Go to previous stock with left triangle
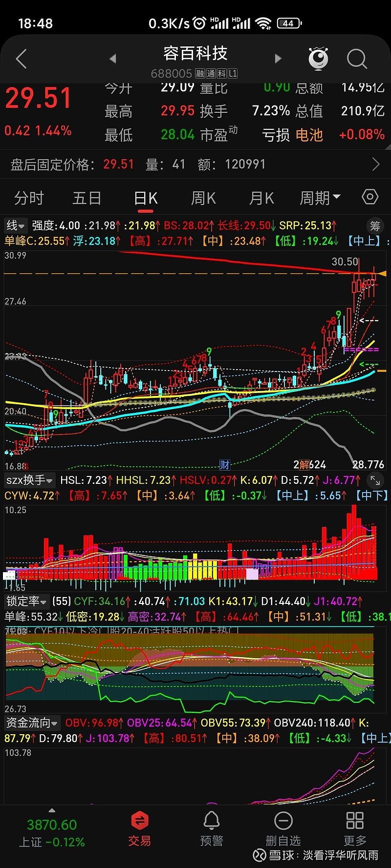 coord(113,59)
